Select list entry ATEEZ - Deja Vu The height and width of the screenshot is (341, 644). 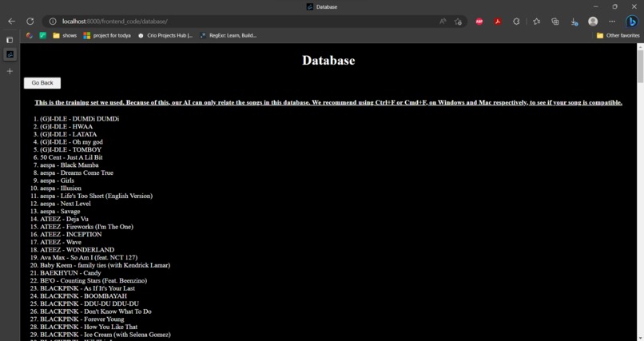tap(64, 219)
